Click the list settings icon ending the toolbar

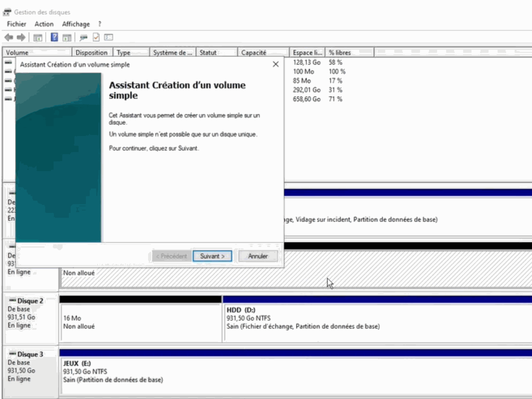[x=108, y=37]
